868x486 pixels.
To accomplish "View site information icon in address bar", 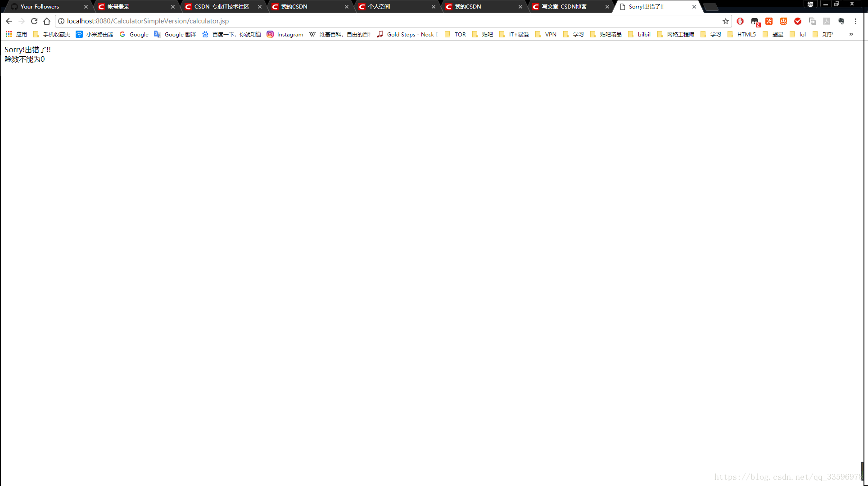I will 61,21.
